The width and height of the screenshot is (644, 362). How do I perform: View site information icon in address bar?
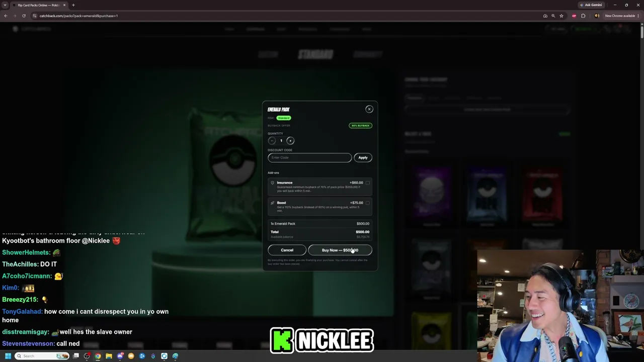(35, 16)
